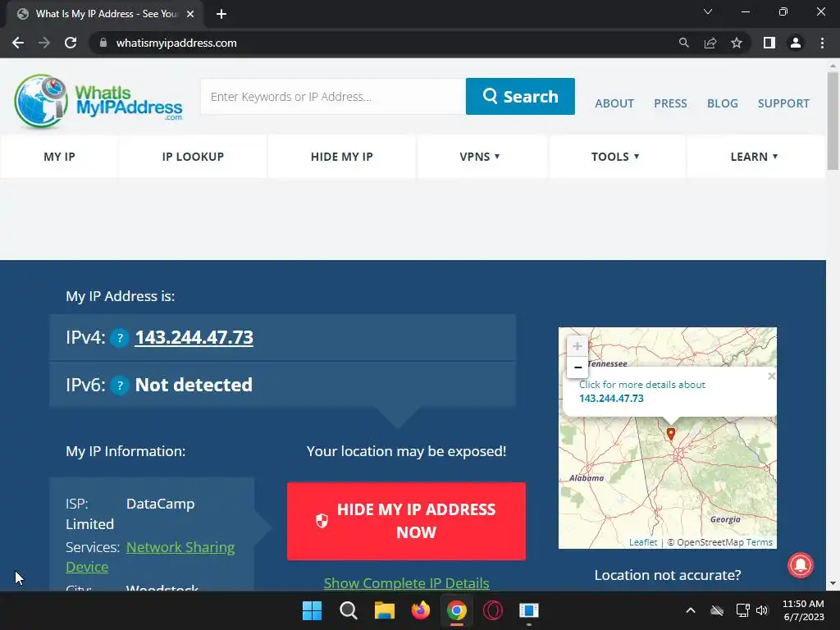The width and height of the screenshot is (840, 630).
Task: Click the blue Search button
Action: click(x=520, y=97)
